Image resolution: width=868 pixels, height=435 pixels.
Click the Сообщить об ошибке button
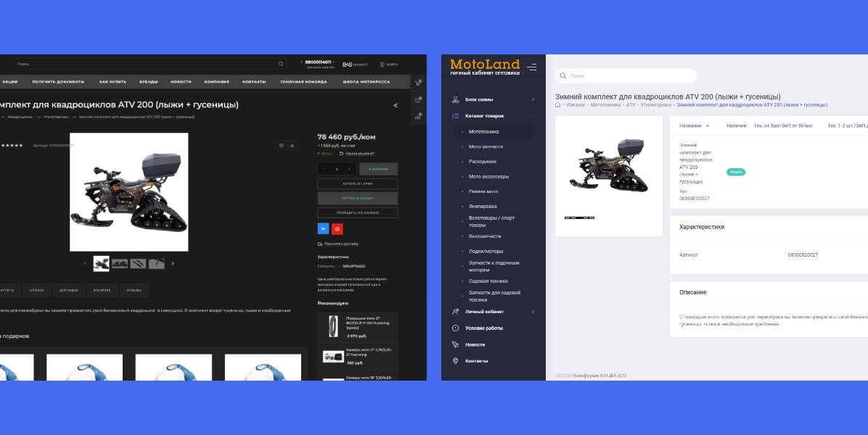358,213
